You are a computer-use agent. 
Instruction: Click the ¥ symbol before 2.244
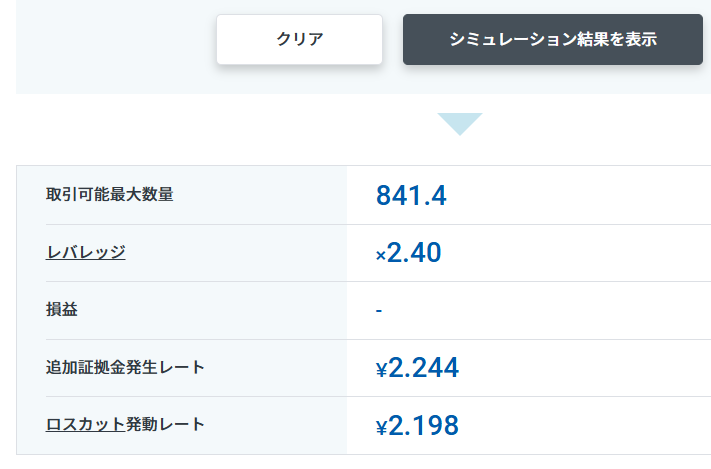click(x=381, y=370)
